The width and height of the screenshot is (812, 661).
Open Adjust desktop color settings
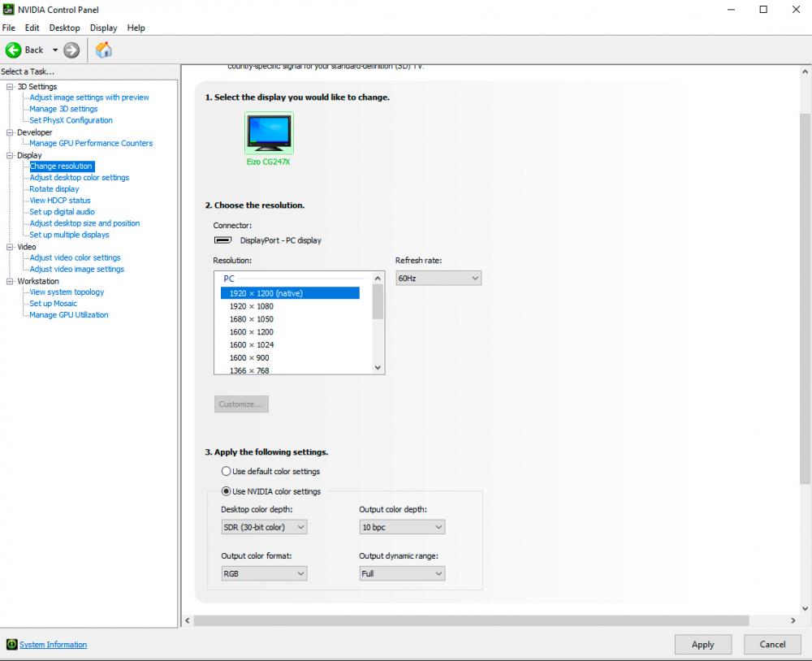80,177
